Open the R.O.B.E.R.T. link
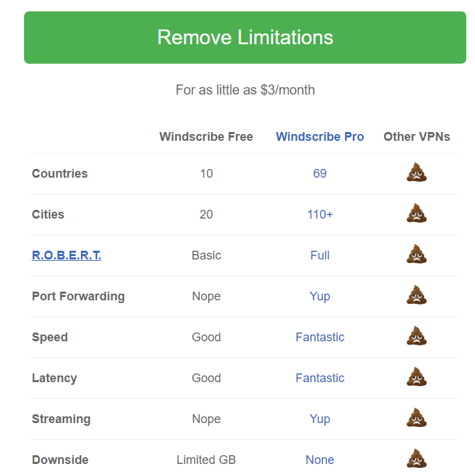The height and width of the screenshot is (476, 475). click(66, 255)
